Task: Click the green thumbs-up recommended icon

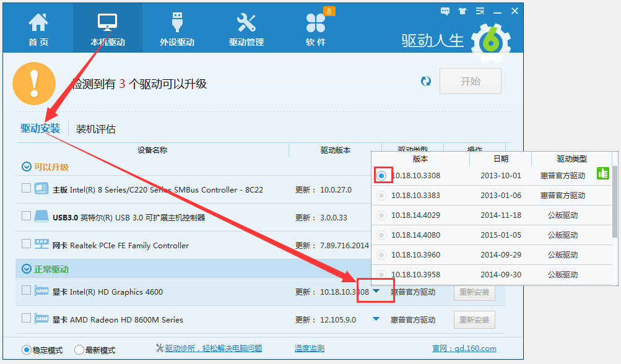Action: (603, 173)
